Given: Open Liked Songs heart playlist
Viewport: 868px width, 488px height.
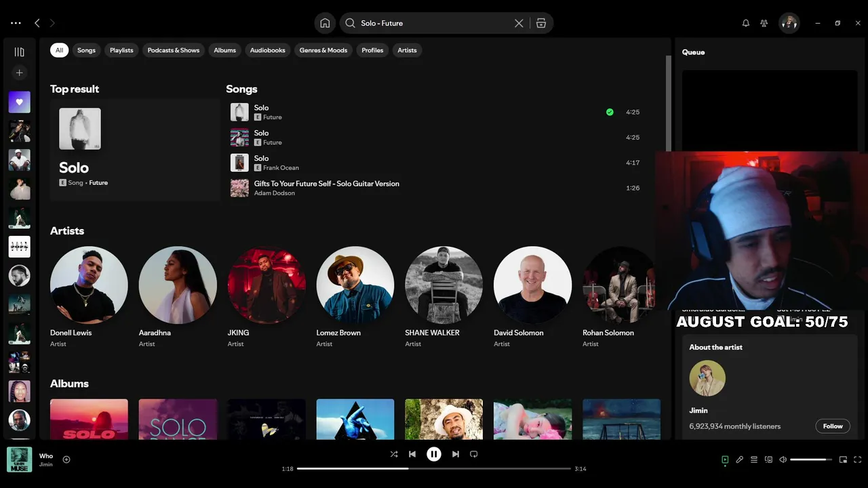Looking at the screenshot, I should (20, 102).
